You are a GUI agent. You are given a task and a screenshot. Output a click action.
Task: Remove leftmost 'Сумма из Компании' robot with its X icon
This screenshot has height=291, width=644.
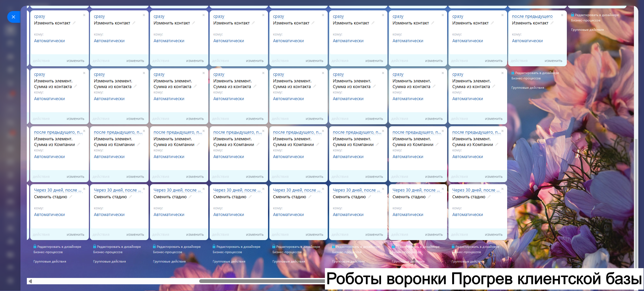(84, 131)
